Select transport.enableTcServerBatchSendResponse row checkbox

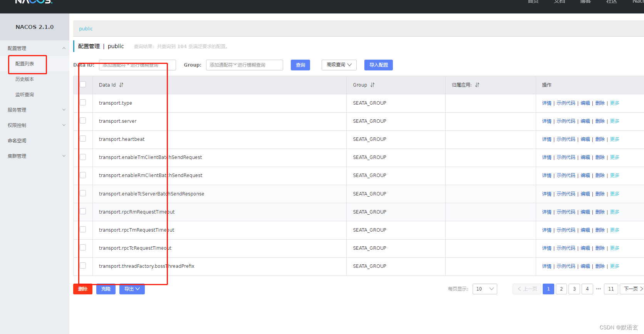tap(83, 193)
